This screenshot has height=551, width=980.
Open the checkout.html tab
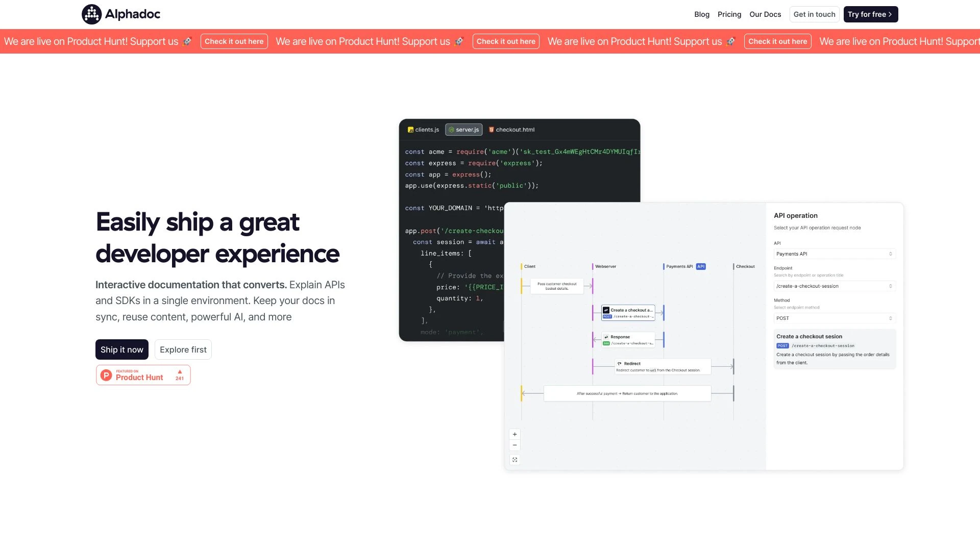click(511, 130)
